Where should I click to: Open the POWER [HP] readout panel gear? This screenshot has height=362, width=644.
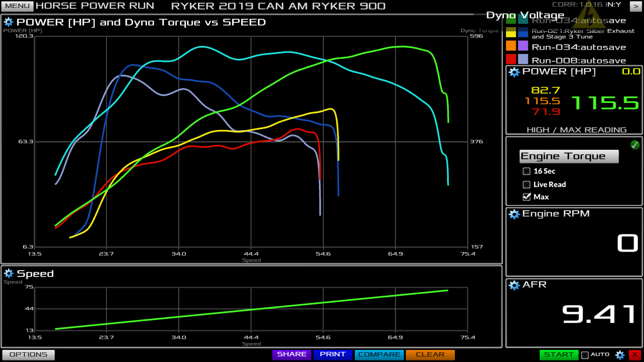coord(514,72)
